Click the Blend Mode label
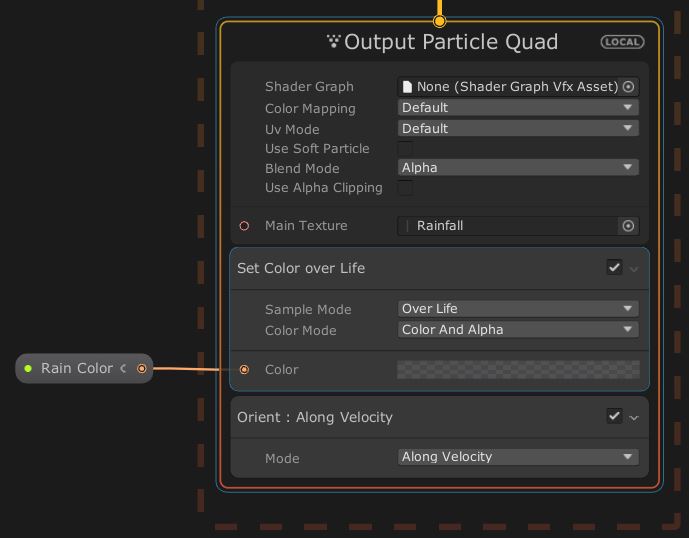 click(x=302, y=168)
